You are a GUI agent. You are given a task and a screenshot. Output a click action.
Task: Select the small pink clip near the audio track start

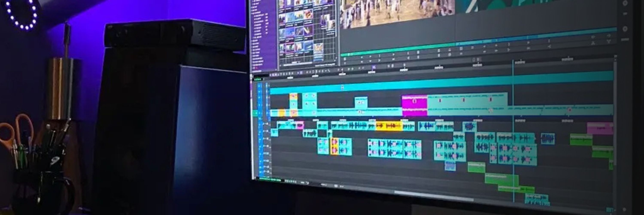click(x=300, y=125)
